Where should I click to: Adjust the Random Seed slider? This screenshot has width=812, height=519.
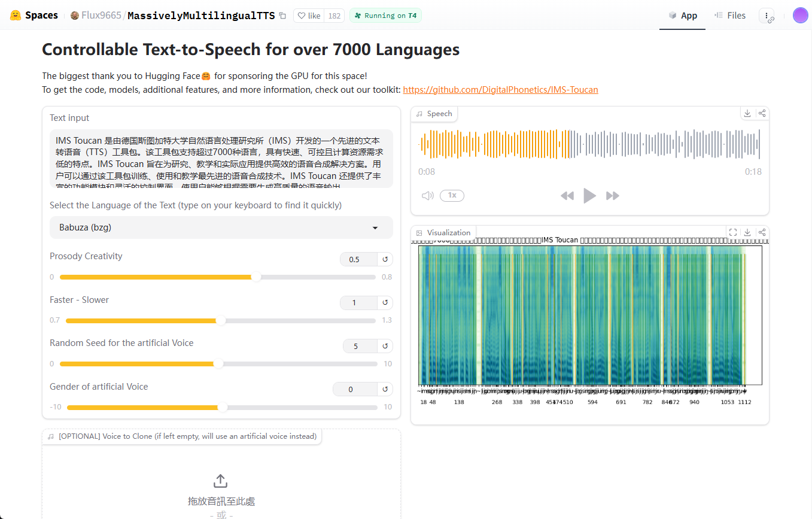(x=218, y=364)
